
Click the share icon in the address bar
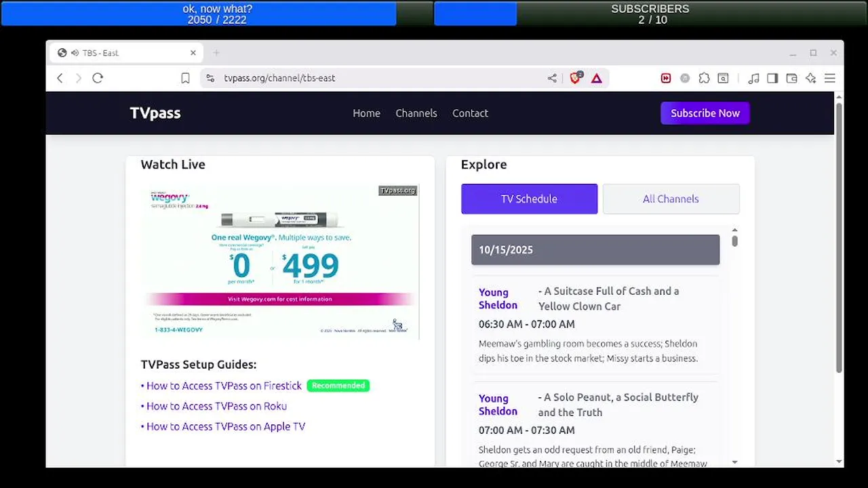(x=552, y=78)
